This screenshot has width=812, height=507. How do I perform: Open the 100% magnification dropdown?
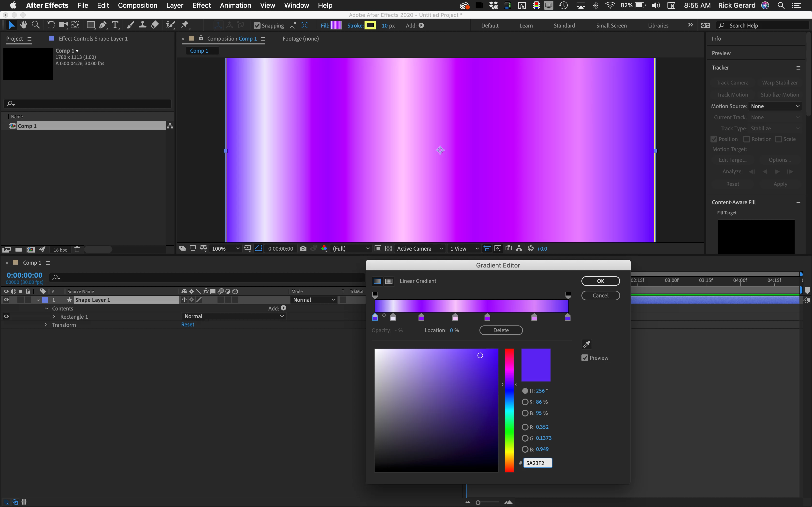(x=226, y=248)
